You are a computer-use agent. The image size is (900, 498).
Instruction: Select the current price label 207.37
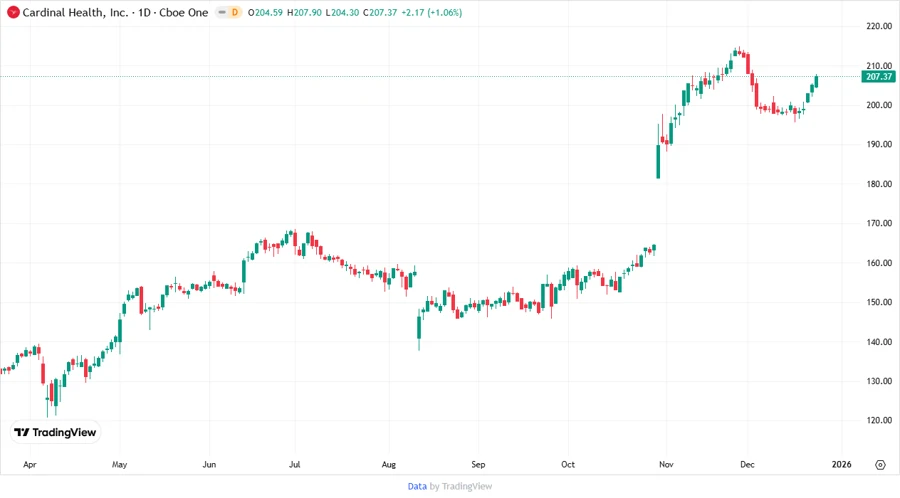(x=878, y=76)
